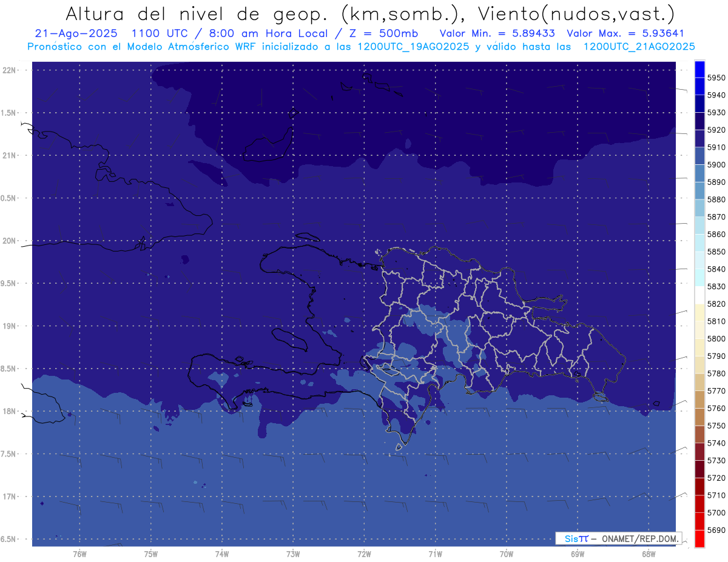
Task: Click the "21N" latitude axis label
Action: 10,155
